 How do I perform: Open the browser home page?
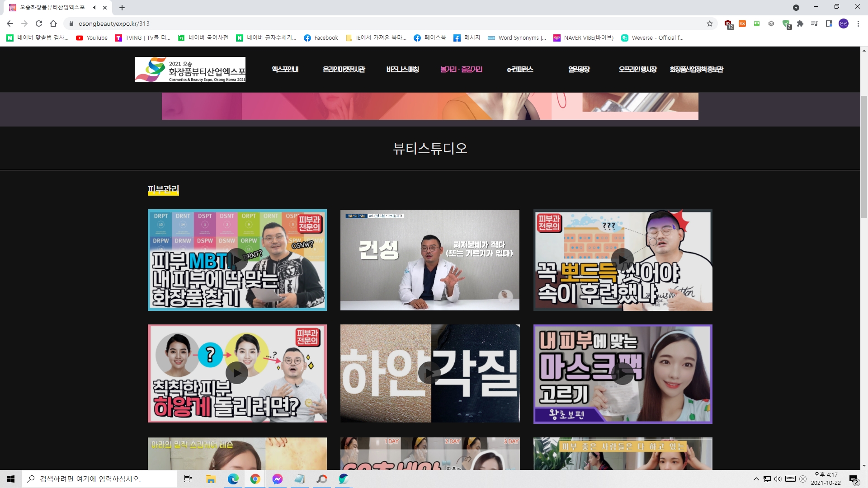(x=53, y=23)
